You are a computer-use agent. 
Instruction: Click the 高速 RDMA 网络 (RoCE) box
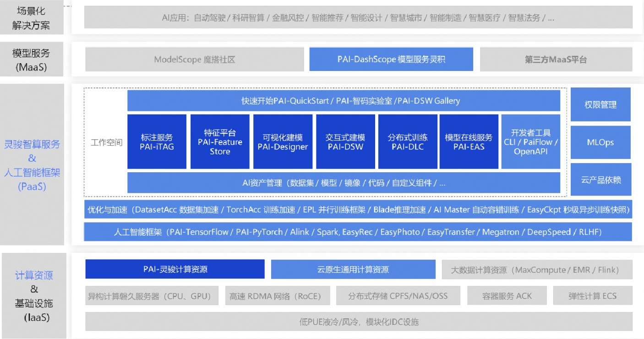click(x=278, y=296)
